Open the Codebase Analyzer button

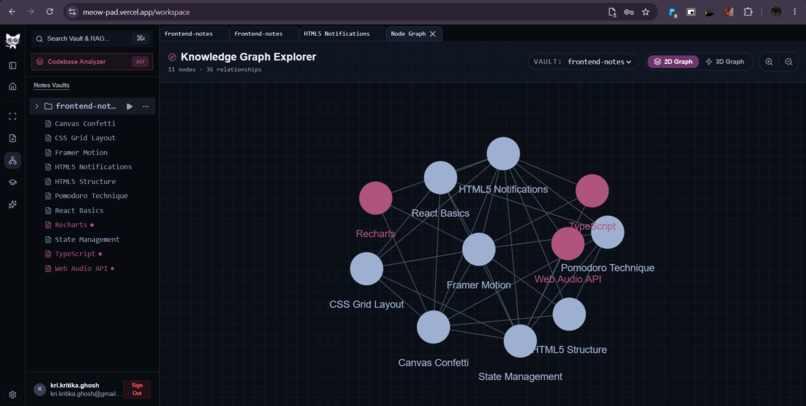[92, 62]
